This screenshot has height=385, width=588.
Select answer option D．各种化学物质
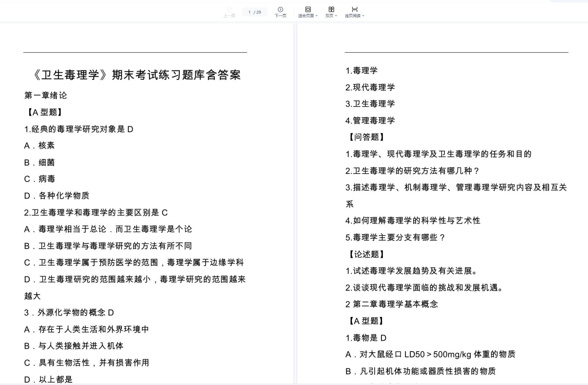(57, 196)
